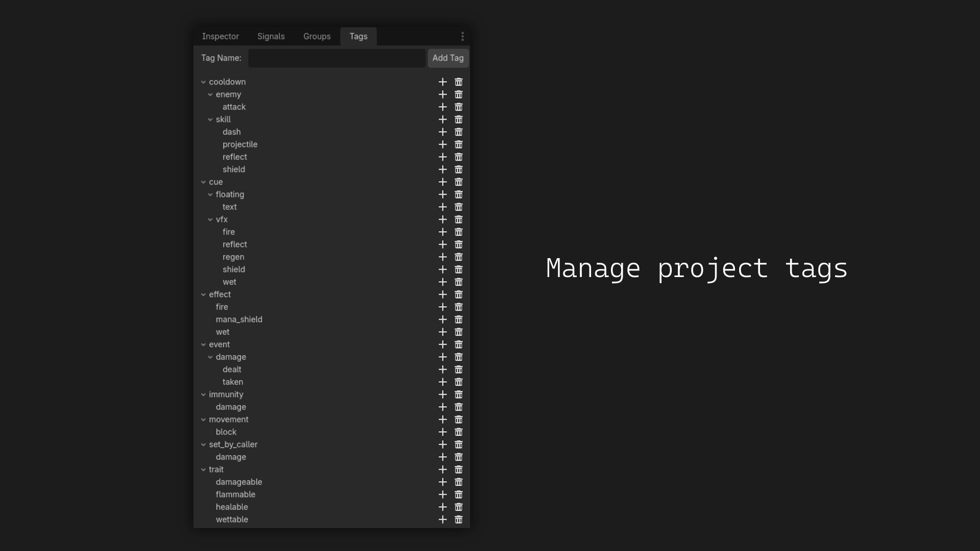This screenshot has height=551, width=980.
Task: Delete the effect tag
Action: coord(458,294)
